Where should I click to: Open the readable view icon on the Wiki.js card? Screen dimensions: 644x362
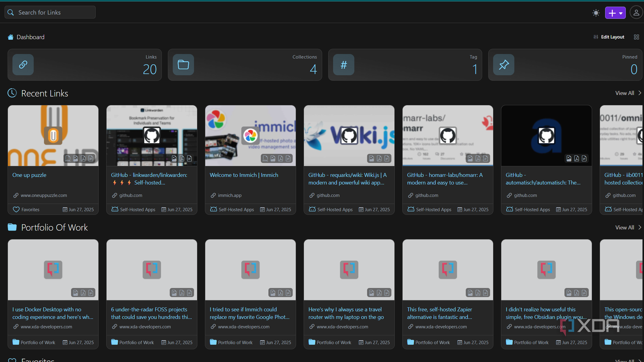[387, 158]
